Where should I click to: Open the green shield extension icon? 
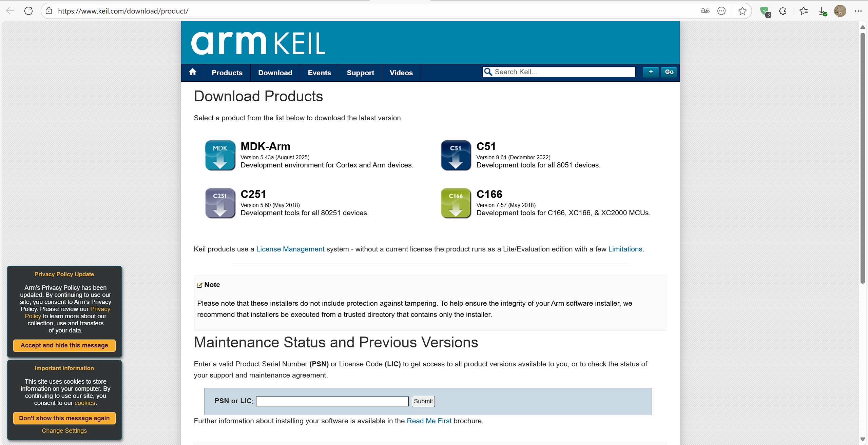(765, 11)
